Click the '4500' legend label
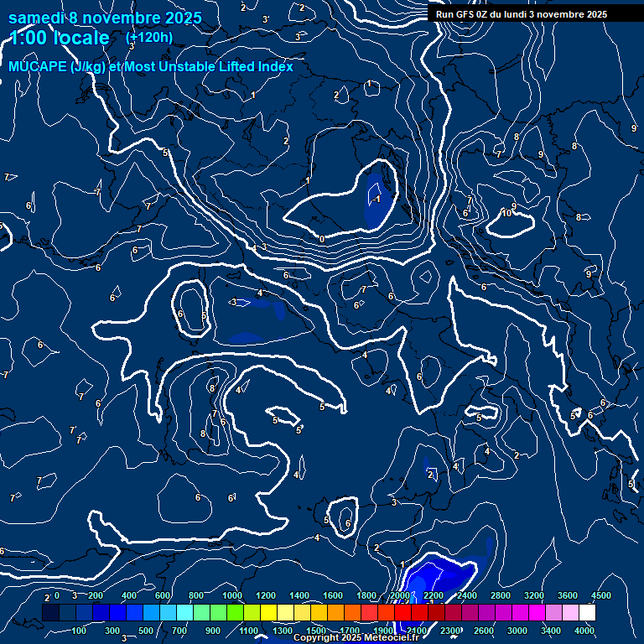Image resolution: width=644 pixels, height=644 pixels. [x=601, y=595]
